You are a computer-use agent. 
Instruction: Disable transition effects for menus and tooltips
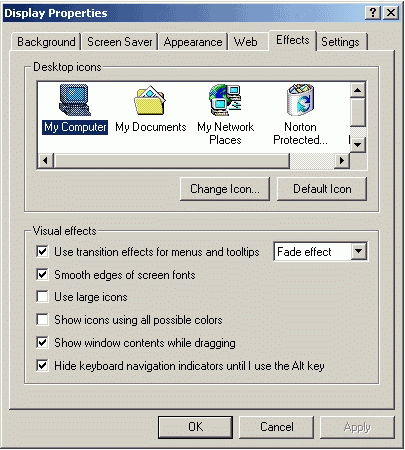point(42,251)
